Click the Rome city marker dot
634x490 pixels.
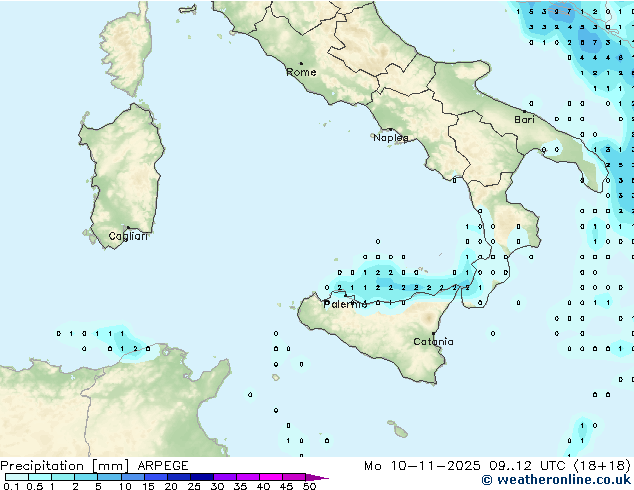click(x=301, y=64)
